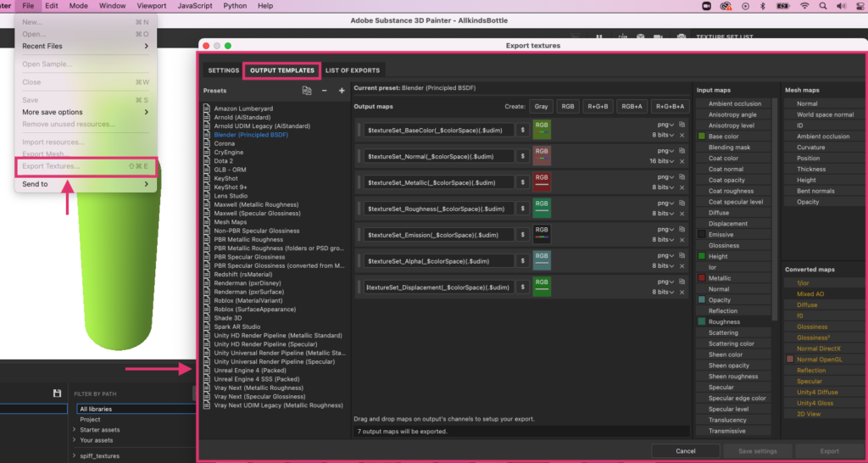Open the Viewport menu
868x463 pixels.
151,6
